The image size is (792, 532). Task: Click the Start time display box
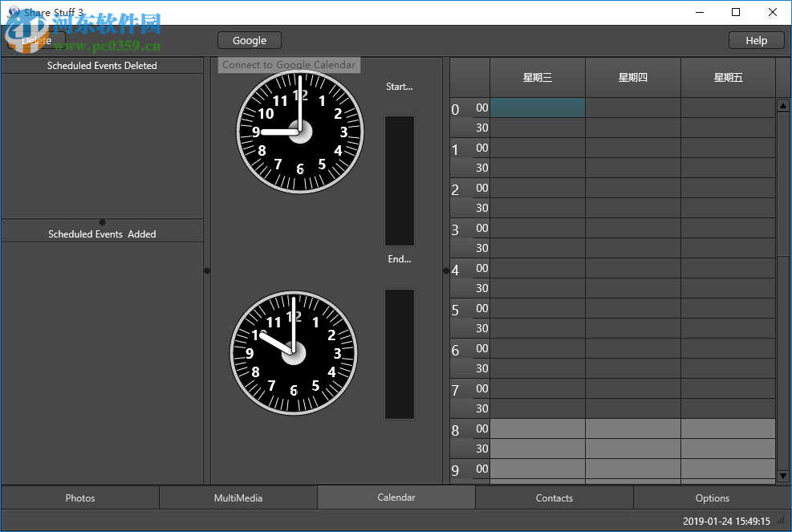coord(400,181)
